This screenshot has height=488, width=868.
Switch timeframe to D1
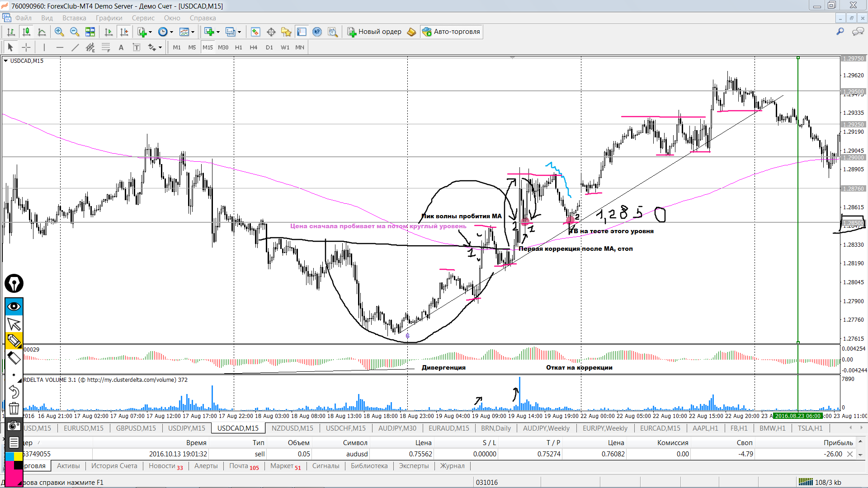(x=269, y=47)
